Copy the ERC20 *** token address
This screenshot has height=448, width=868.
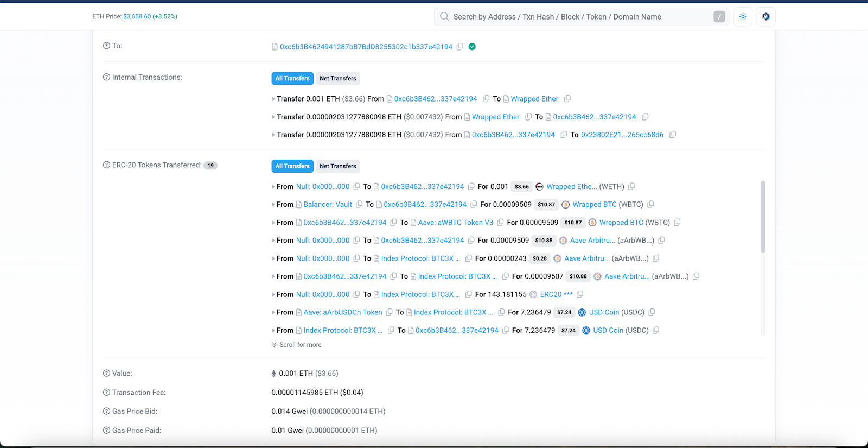click(x=580, y=294)
